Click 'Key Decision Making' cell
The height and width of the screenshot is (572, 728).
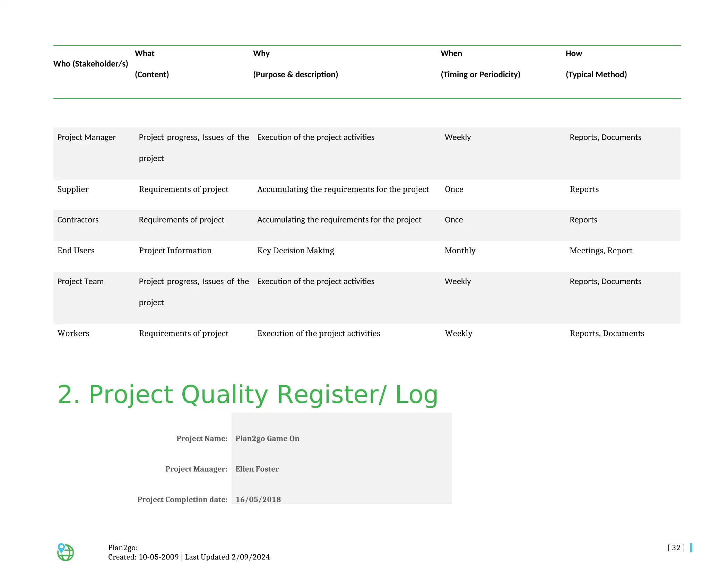(295, 250)
